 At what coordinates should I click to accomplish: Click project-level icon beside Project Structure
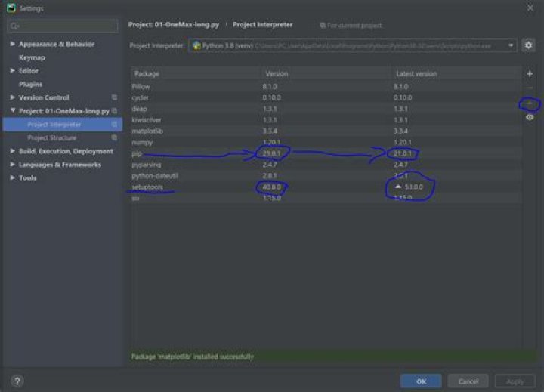tap(114, 137)
